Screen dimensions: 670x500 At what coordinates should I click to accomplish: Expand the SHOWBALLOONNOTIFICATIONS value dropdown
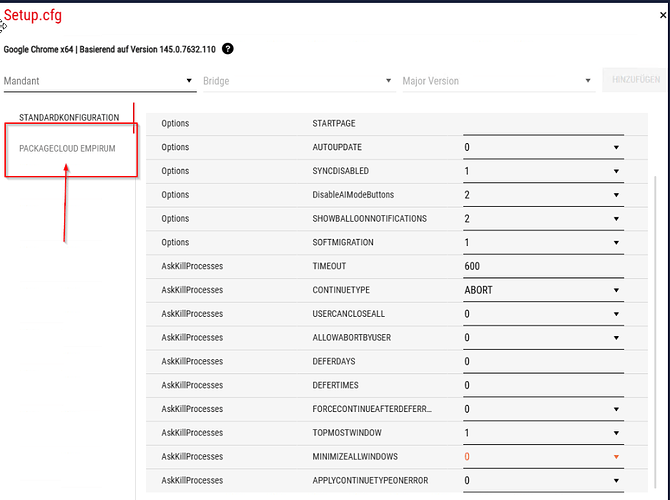[x=542, y=219]
